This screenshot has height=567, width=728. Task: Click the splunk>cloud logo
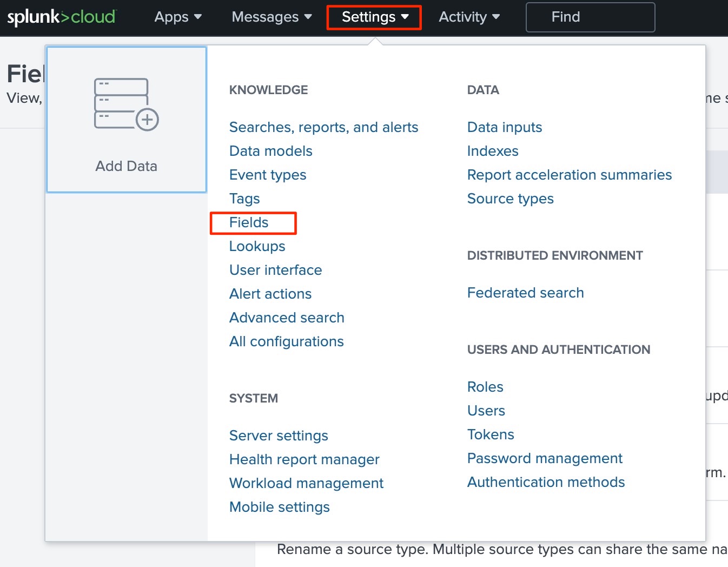(61, 16)
